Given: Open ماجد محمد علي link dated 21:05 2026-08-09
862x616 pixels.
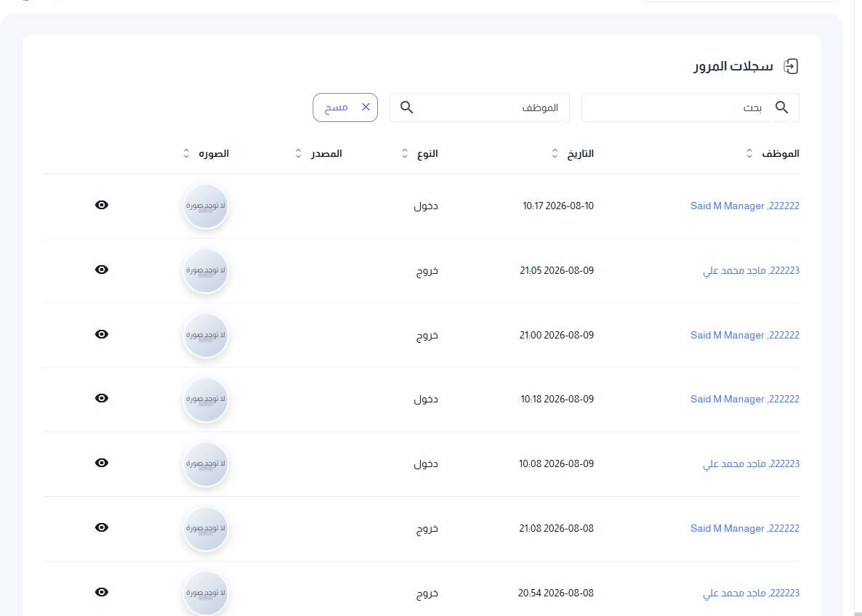Looking at the screenshot, I should coord(751,270).
